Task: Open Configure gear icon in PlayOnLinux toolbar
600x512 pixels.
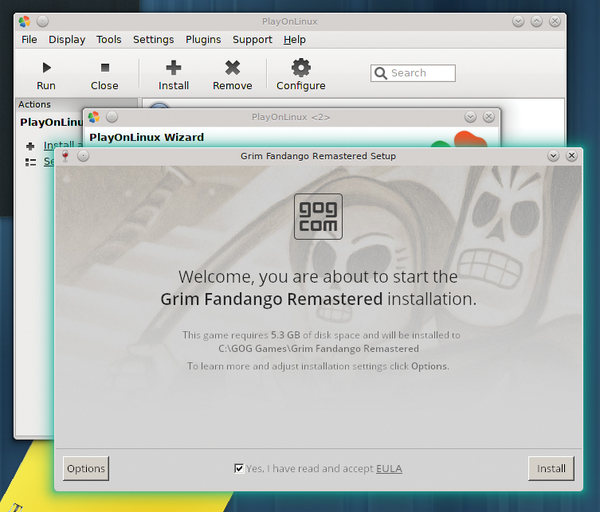Action: point(301,68)
